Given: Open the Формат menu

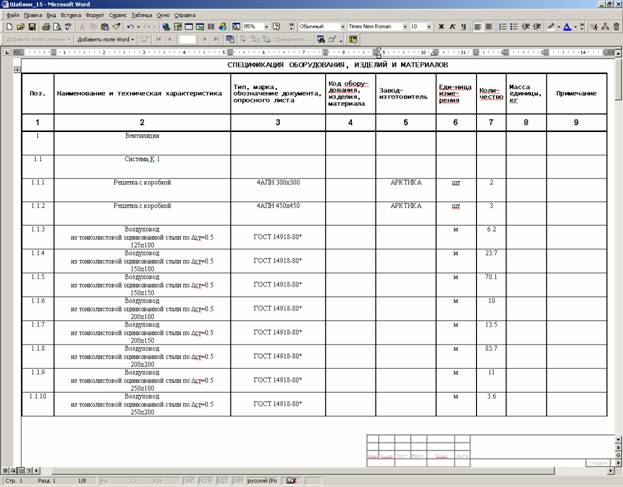Looking at the screenshot, I should tap(94, 17).
